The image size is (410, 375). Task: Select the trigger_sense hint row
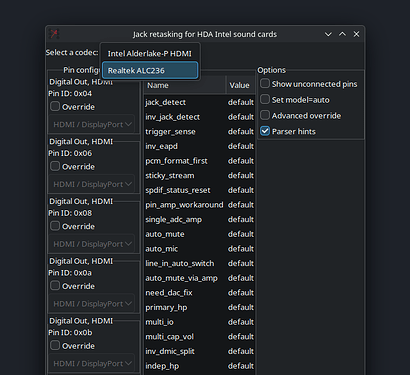click(200, 132)
